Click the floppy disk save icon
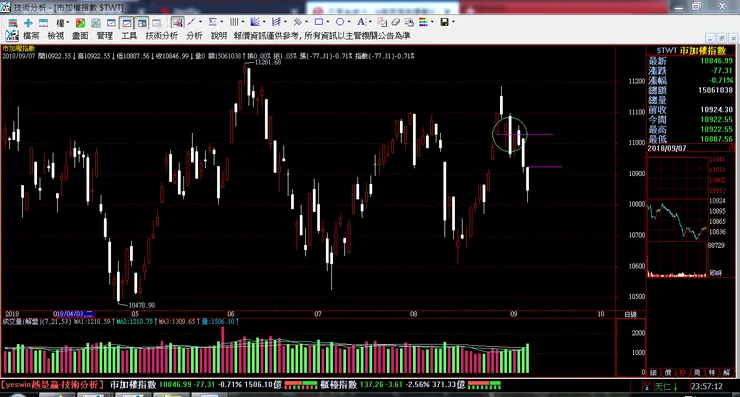This screenshot has height=397, width=740. click(x=444, y=22)
